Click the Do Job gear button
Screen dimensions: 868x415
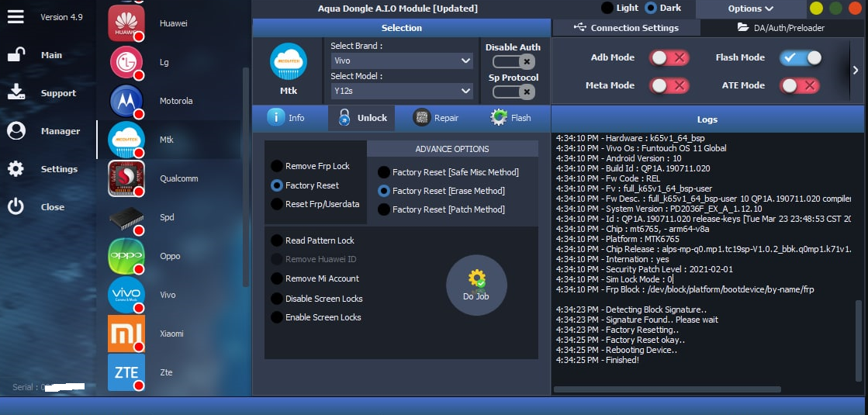[x=476, y=285]
